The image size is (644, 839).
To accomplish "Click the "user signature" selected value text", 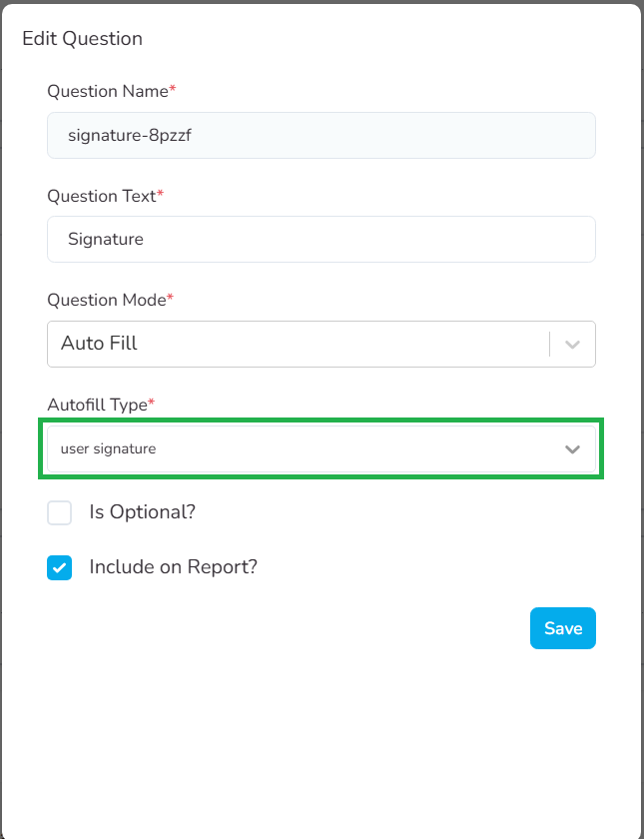I will (x=108, y=449).
